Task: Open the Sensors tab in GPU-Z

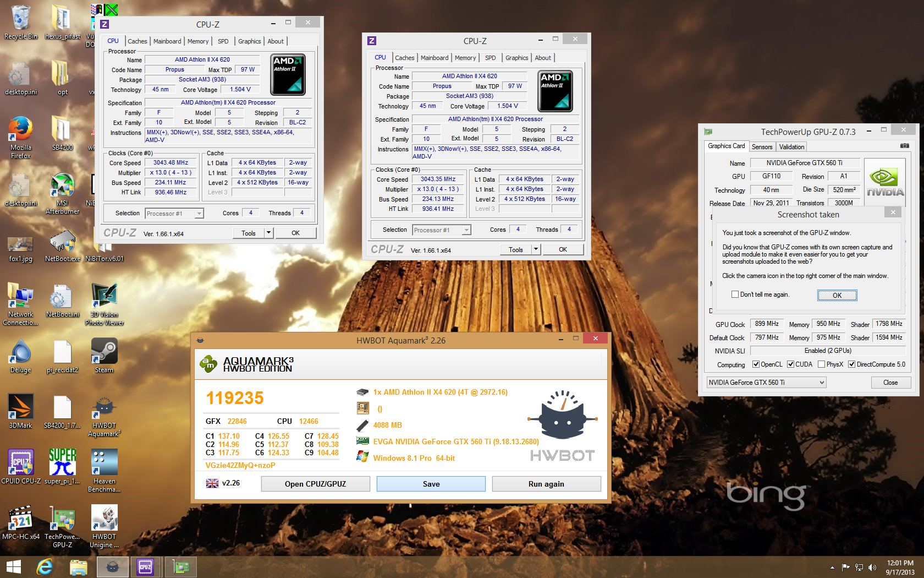Action: [762, 147]
